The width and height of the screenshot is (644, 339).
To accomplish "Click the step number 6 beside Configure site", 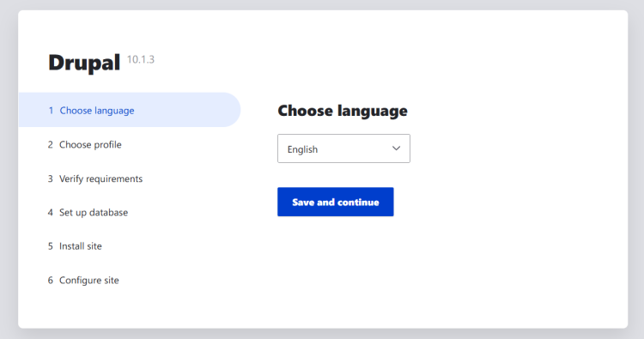I will pyautogui.click(x=50, y=280).
